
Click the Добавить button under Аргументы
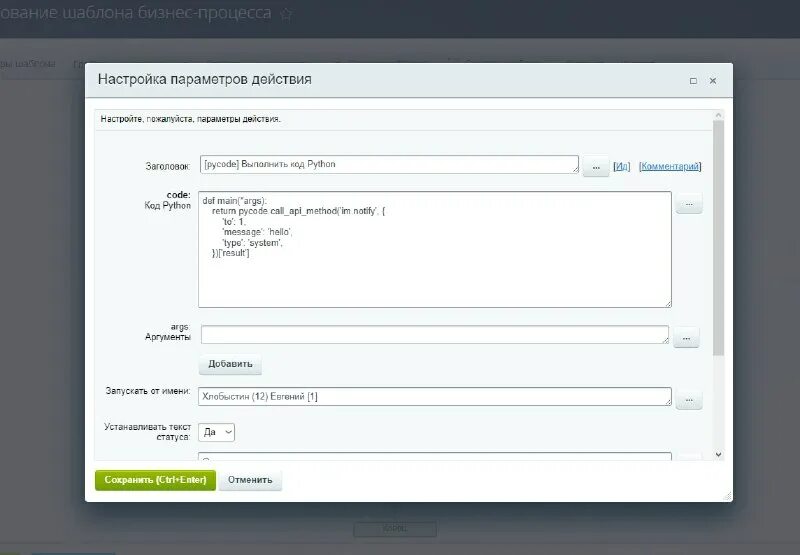230,364
